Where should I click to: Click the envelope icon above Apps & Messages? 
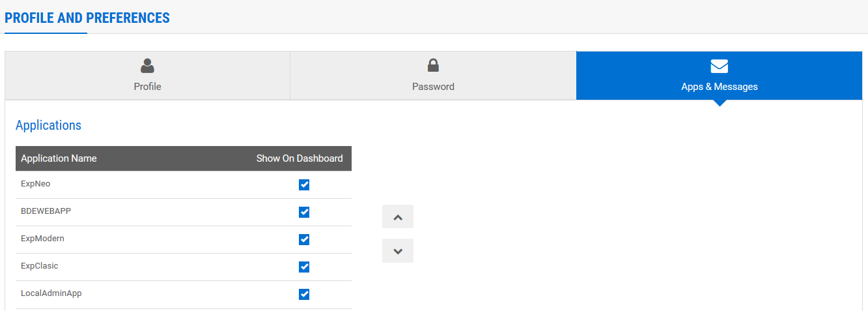tap(719, 66)
